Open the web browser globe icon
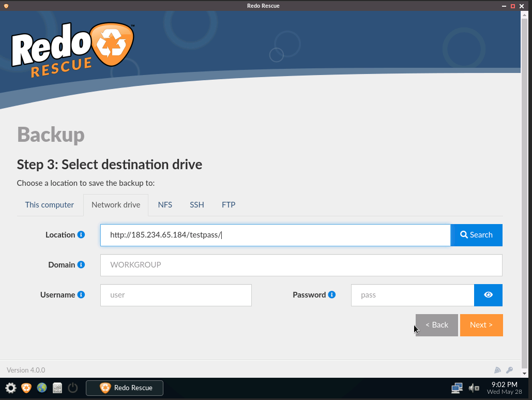Image resolution: width=532 pixels, height=400 pixels. (x=42, y=388)
